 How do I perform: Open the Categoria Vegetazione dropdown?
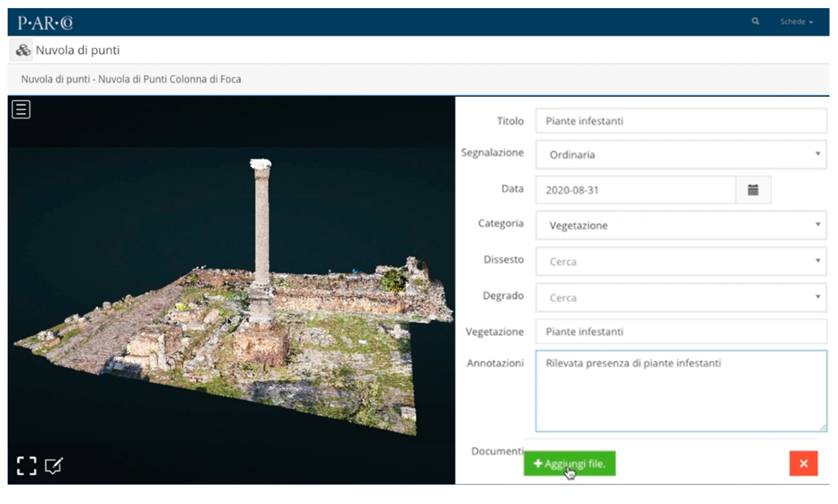tap(681, 225)
